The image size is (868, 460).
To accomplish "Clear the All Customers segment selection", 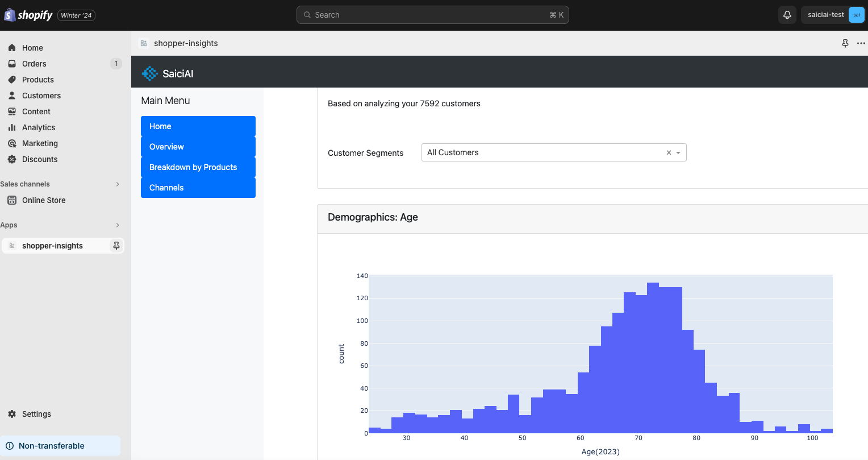I will [669, 152].
